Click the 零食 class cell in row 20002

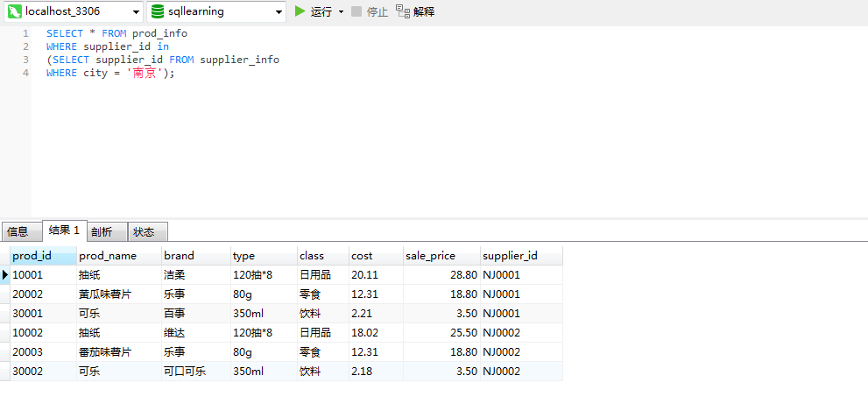323,294
